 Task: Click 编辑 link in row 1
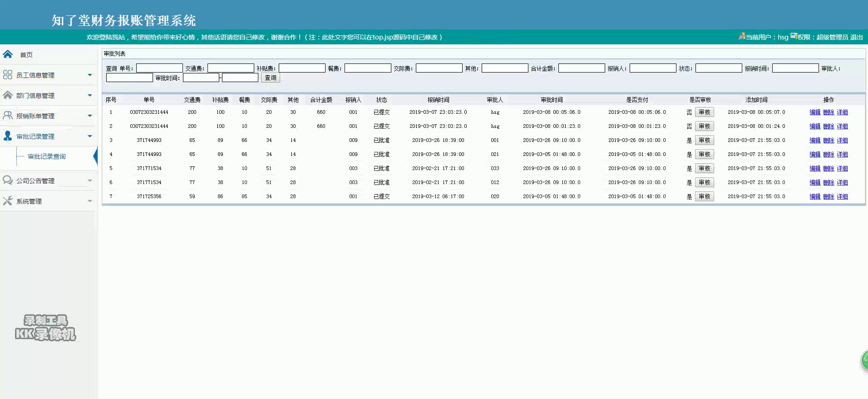pyautogui.click(x=815, y=112)
